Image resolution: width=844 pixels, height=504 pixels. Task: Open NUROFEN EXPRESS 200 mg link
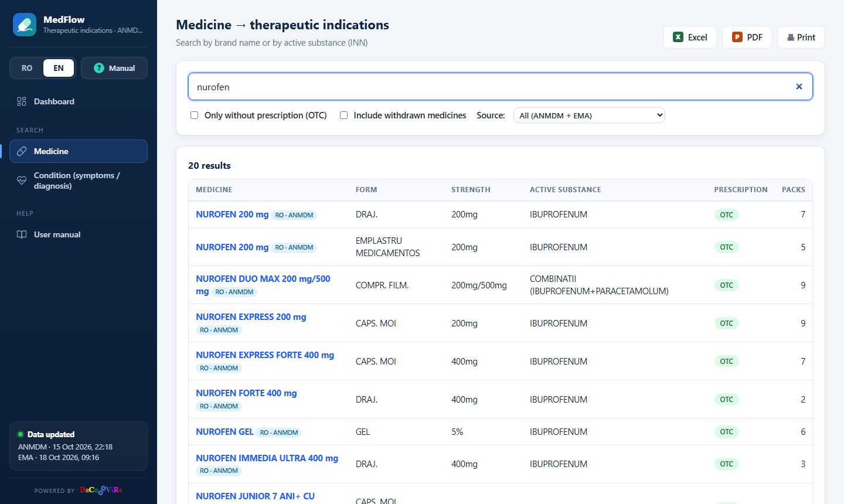251,317
